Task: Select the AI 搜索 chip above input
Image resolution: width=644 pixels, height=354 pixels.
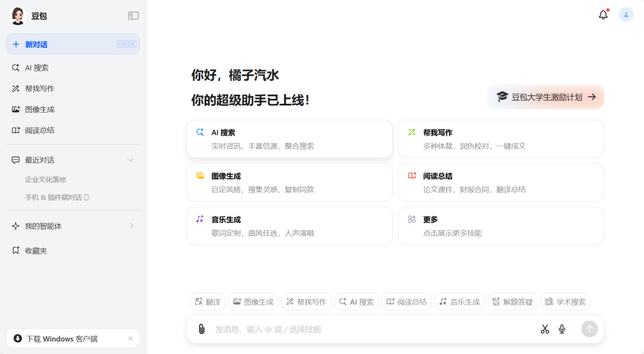Action: coord(357,302)
